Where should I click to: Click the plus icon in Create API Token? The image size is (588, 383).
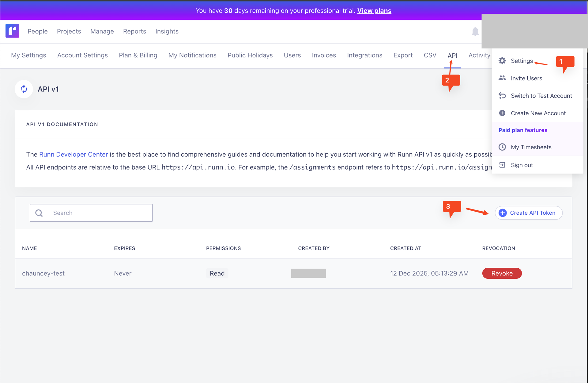(503, 213)
